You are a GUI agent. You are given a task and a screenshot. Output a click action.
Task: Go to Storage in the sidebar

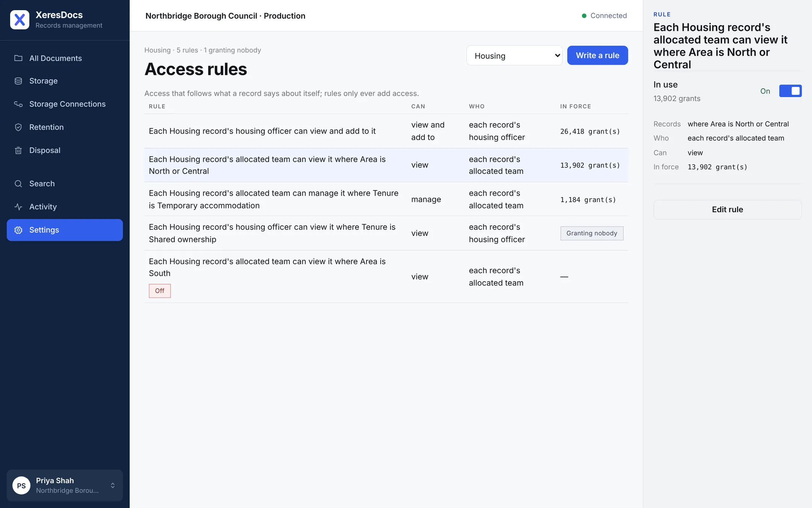click(65, 81)
